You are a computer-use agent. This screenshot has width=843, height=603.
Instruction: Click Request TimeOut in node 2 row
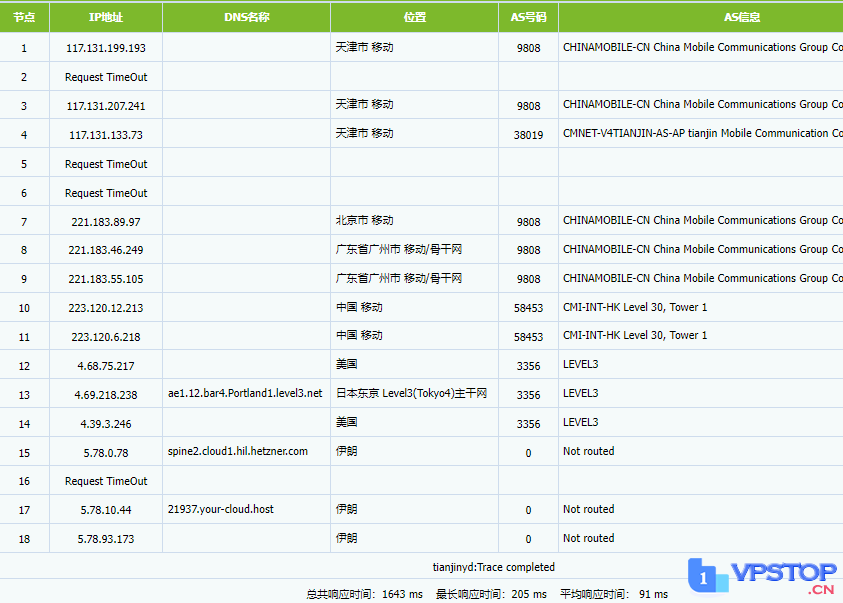(x=106, y=77)
